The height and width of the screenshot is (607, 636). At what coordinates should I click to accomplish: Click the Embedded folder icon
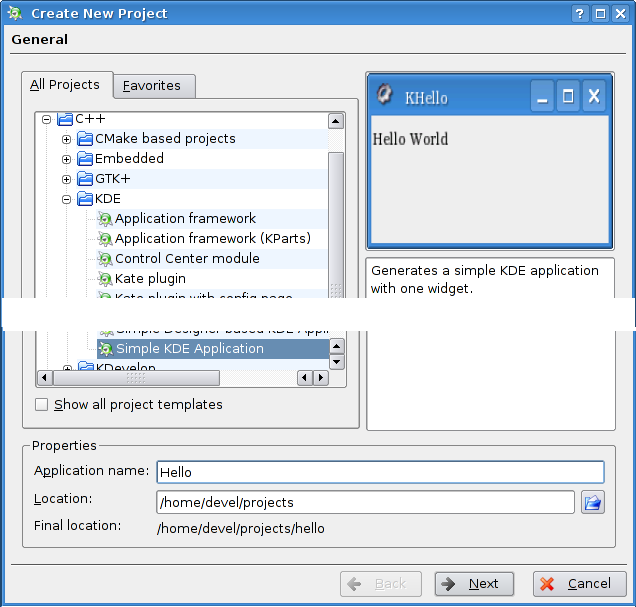tap(85, 159)
